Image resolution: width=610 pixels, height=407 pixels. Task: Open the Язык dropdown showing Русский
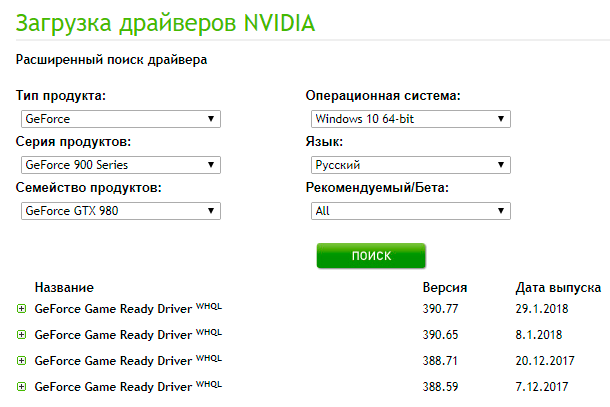411,165
